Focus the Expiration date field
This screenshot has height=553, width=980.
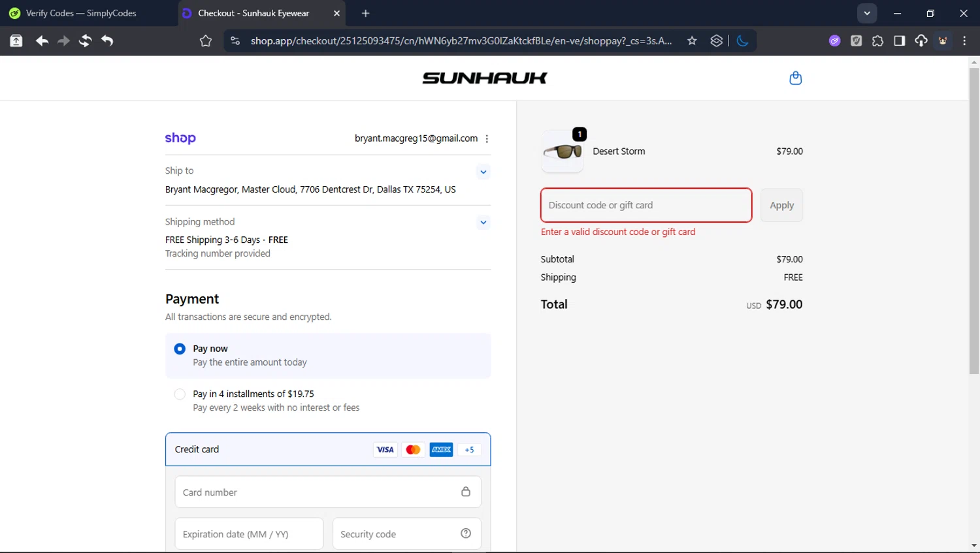pyautogui.click(x=249, y=533)
